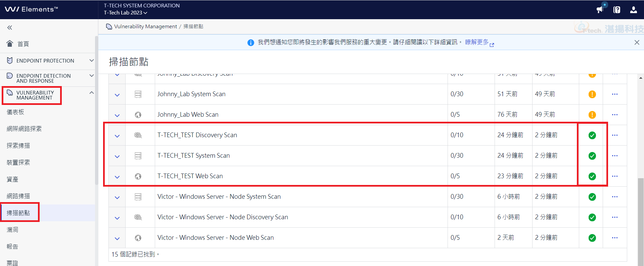Screen dimensions: 644x266
Task: Open more options for Victor Node System Scan
Action: [x=615, y=197]
